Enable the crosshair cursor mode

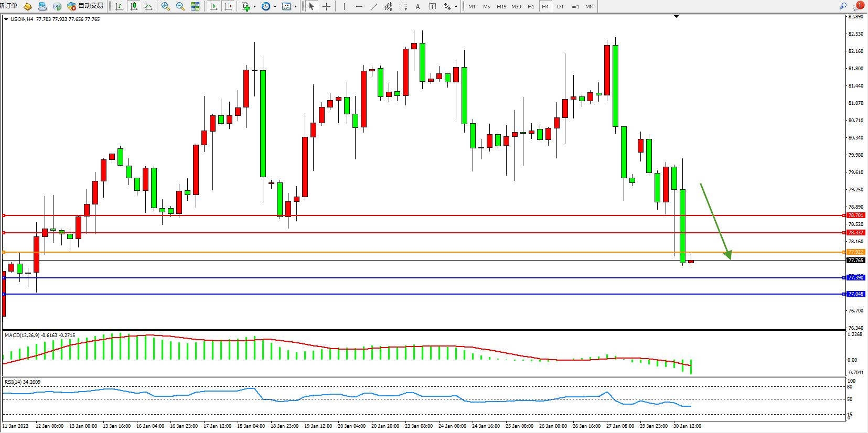click(x=326, y=6)
